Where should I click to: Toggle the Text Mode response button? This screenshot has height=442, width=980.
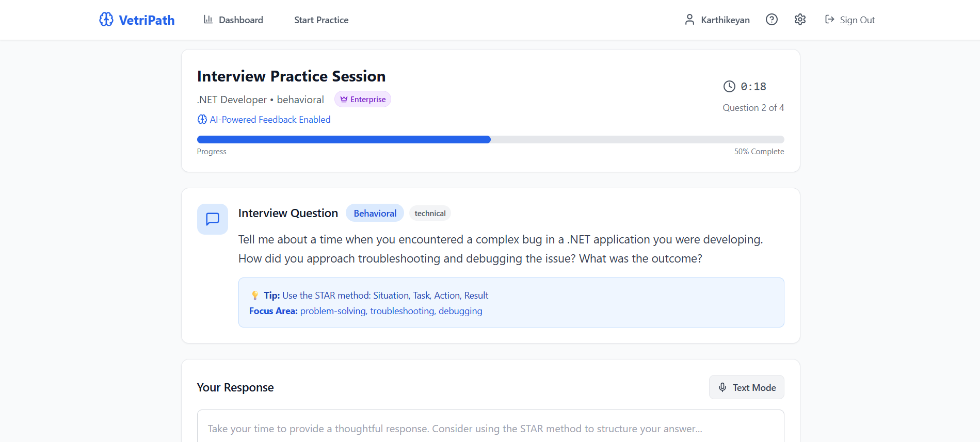(x=746, y=387)
